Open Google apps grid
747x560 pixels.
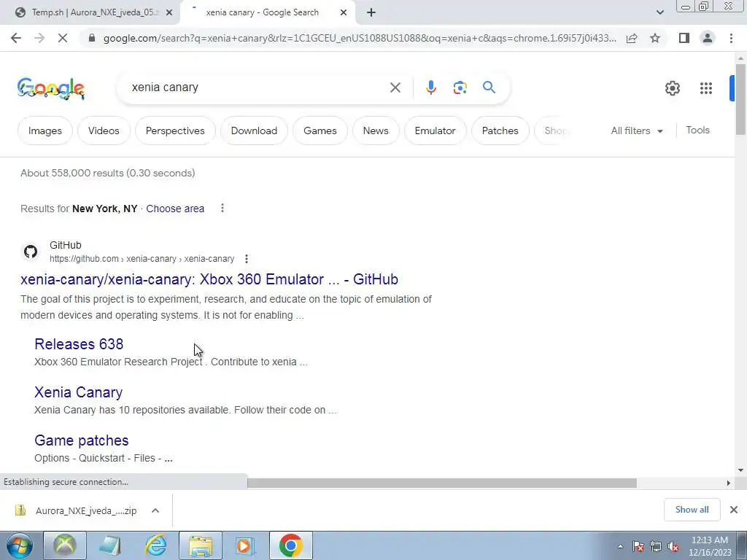706,88
